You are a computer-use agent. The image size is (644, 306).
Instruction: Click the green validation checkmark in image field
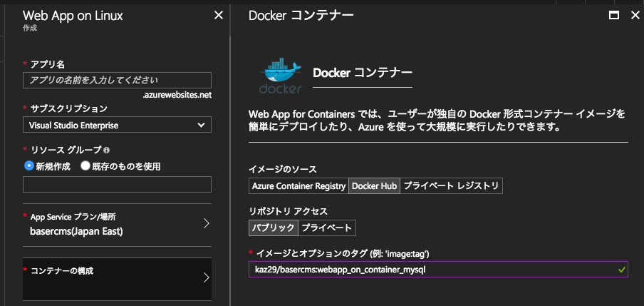pyautogui.click(x=621, y=270)
